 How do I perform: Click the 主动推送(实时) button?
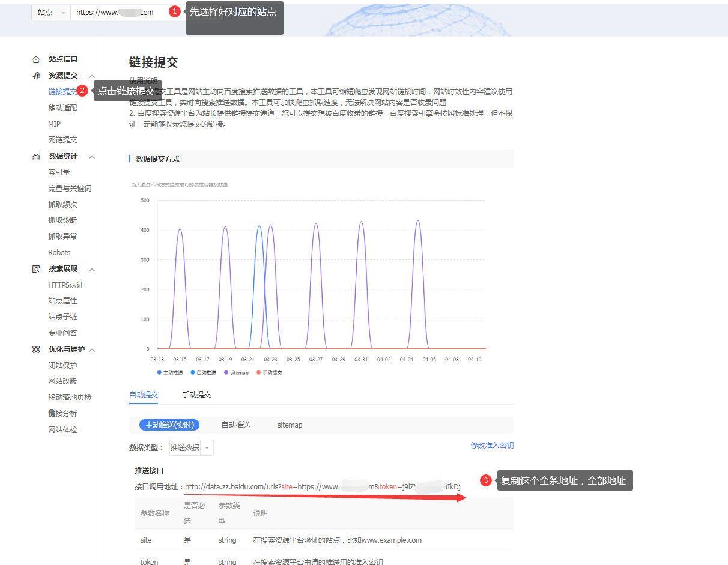(x=169, y=425)
